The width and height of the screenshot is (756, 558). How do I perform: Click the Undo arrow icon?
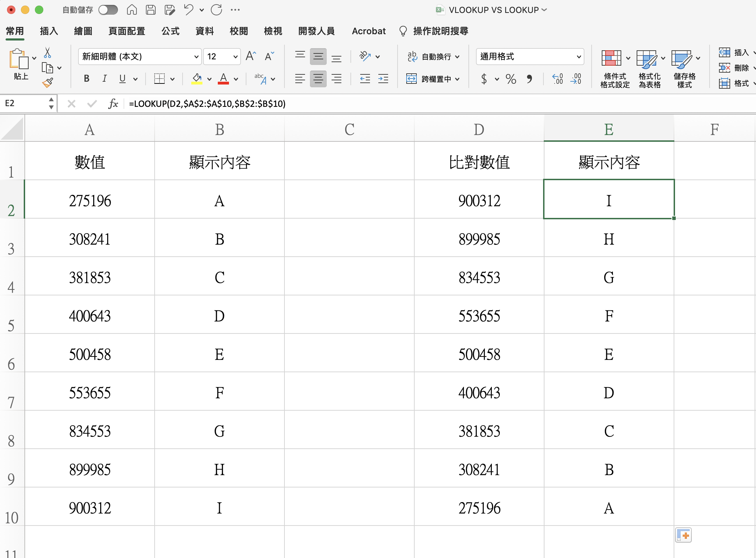188,10
